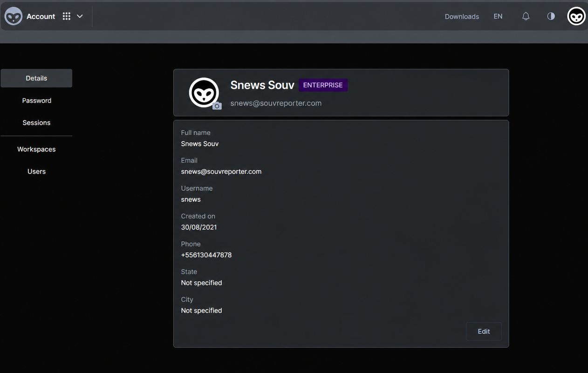Select the phone number +556130447878
Screen dimensions: 588x373
tap(206, 255)
